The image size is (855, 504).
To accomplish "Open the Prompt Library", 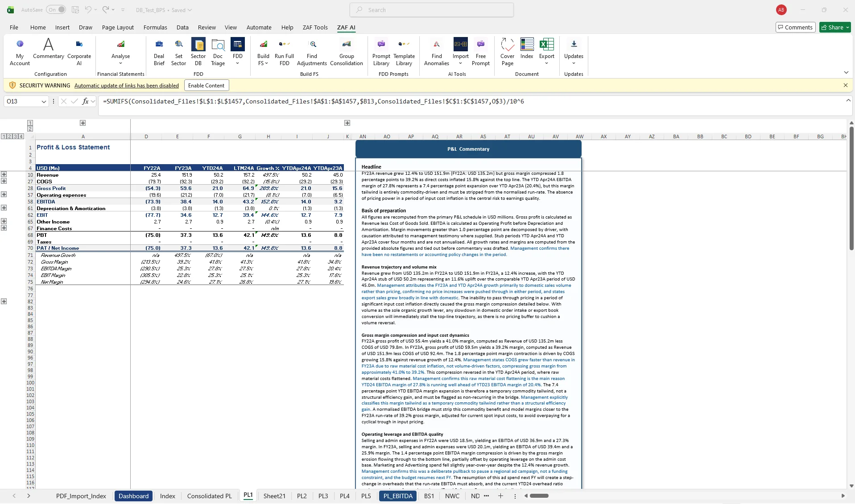I will click(381, 52).
